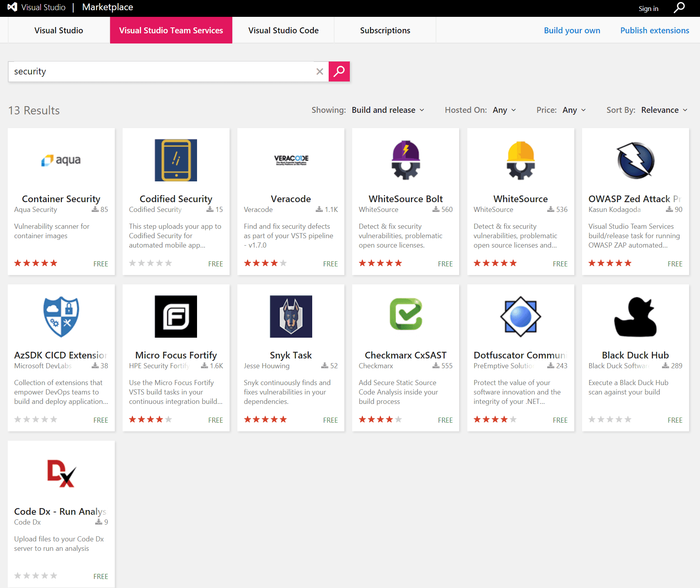Open the Veracode extension title
Screen dimensions: 700x588
coord(291,199)
